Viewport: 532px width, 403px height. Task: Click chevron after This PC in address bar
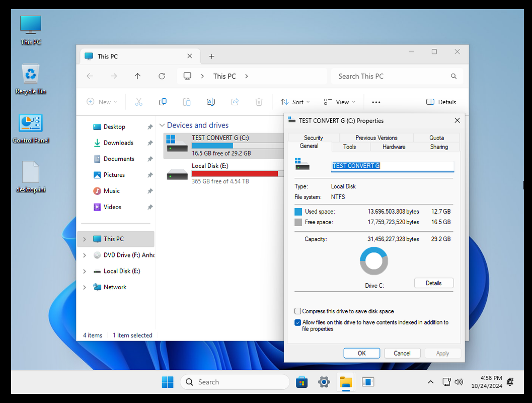point(247,76)
